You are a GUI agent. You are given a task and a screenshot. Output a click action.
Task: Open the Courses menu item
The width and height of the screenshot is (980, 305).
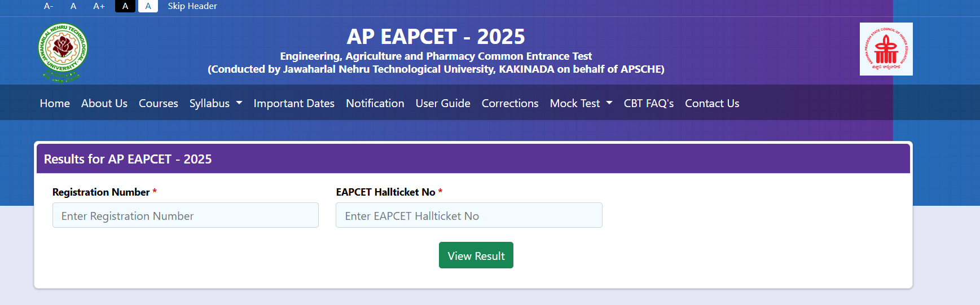pos(159,103)
